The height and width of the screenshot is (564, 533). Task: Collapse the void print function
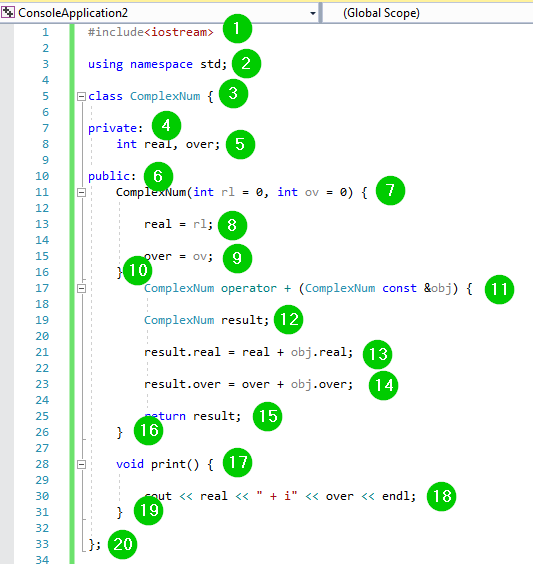coord(82,464)
